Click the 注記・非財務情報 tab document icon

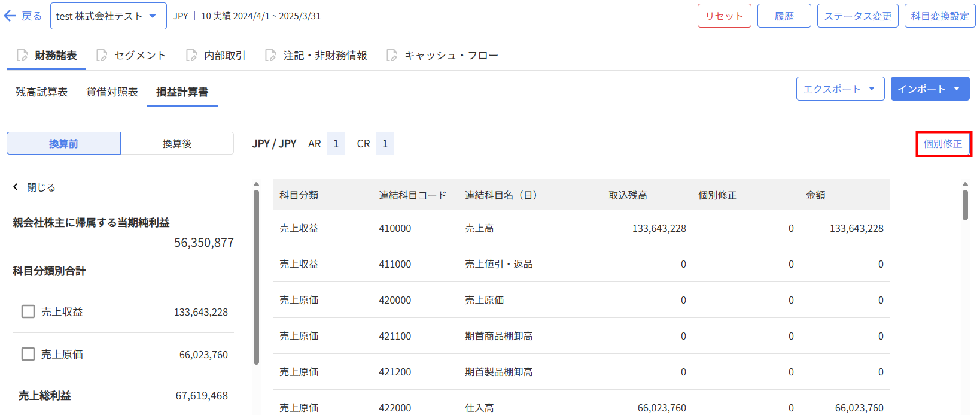click(271, 56)
